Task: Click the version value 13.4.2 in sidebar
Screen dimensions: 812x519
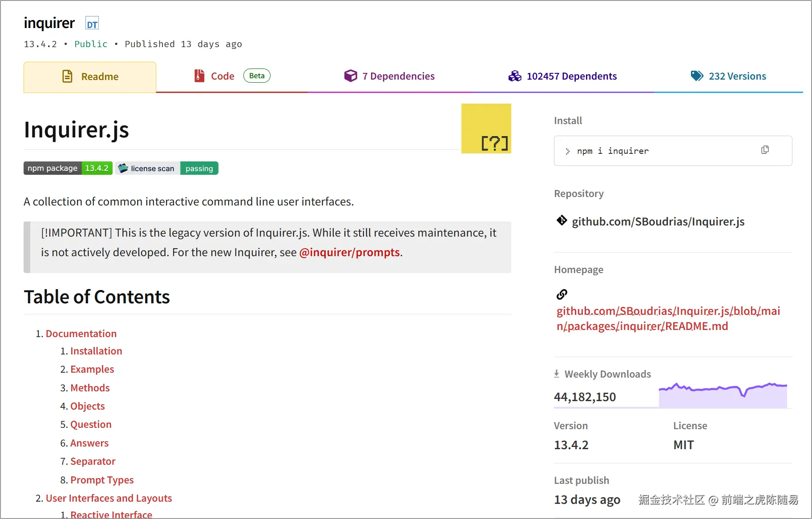Action: click(x=571, y=445)
